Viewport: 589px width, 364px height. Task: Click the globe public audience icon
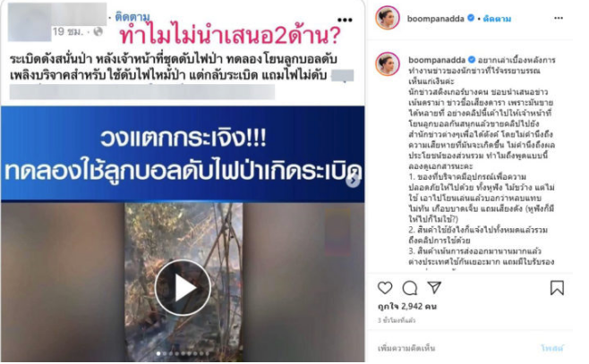(x=98, y=32)
